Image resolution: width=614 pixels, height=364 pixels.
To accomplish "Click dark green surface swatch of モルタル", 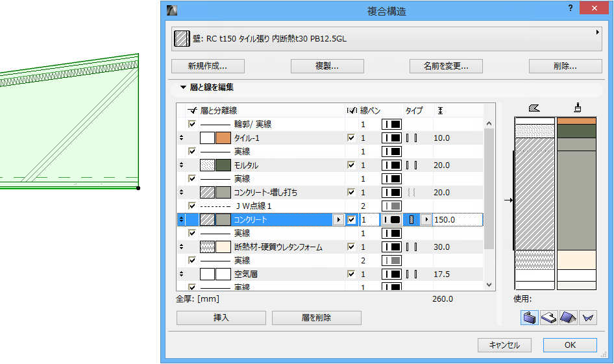I will 223,165.
